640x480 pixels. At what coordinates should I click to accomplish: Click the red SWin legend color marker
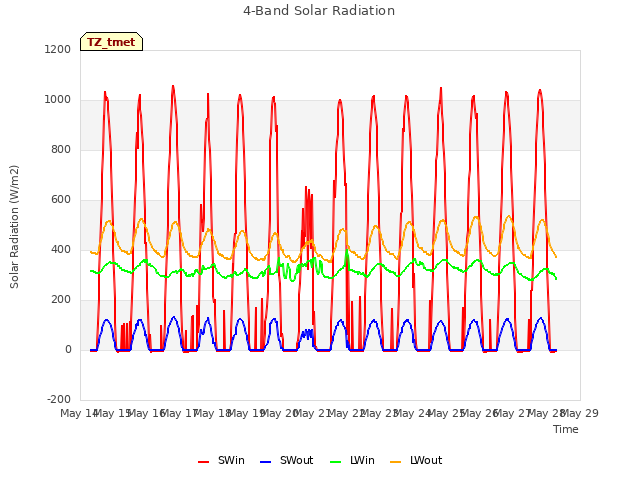203,462
